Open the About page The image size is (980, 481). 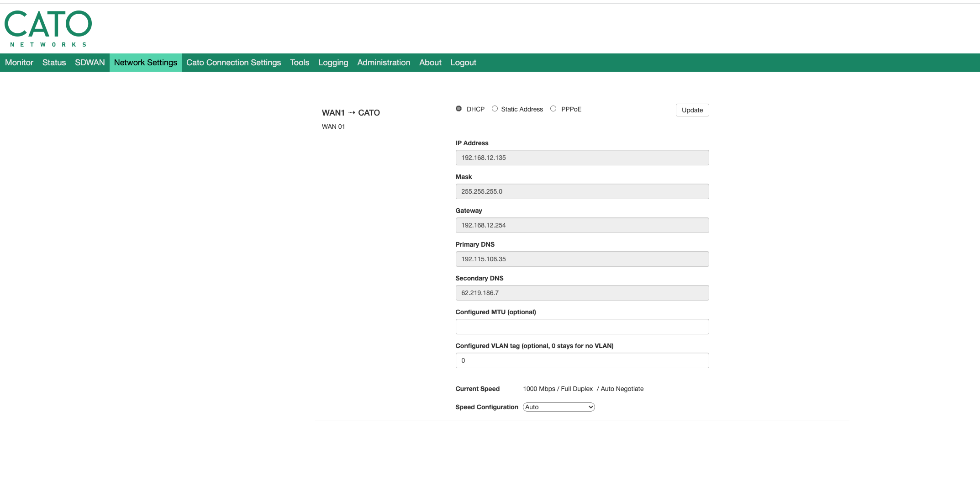tap(430, 63)
